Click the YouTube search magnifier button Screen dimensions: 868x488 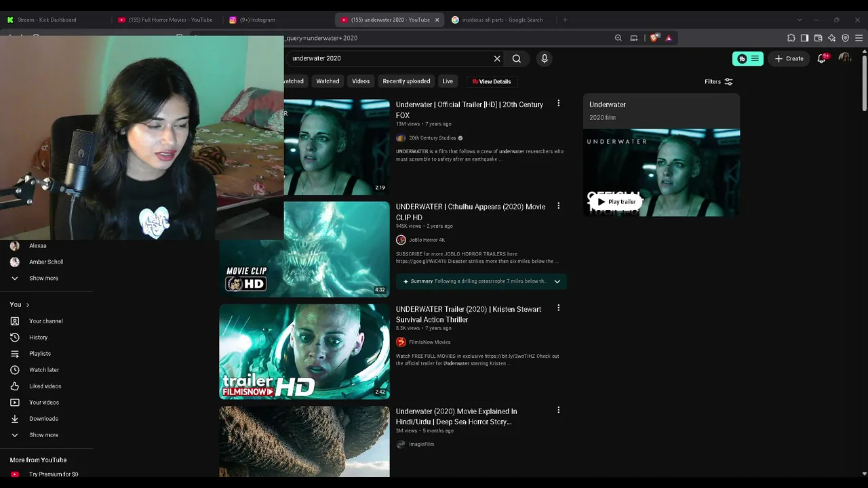[x=517, y=58]
